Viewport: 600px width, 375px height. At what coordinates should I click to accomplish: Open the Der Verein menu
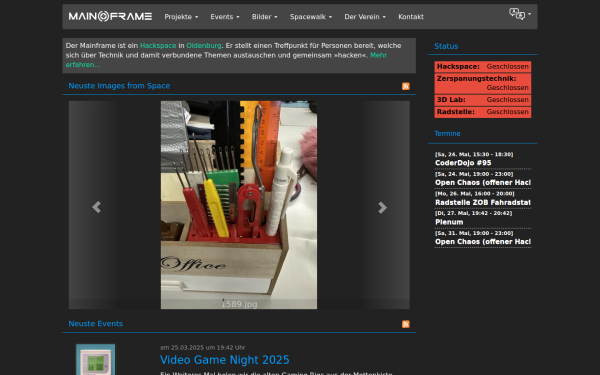pyautogui.click(x=365, y=17)
